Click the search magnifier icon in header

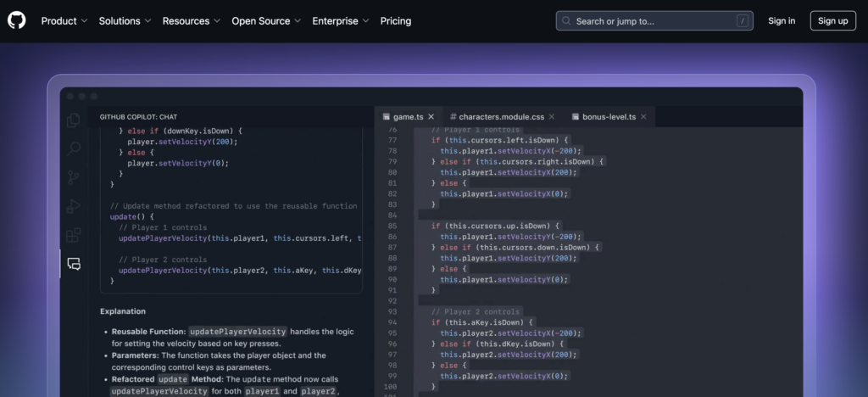(x=567, y=21)
